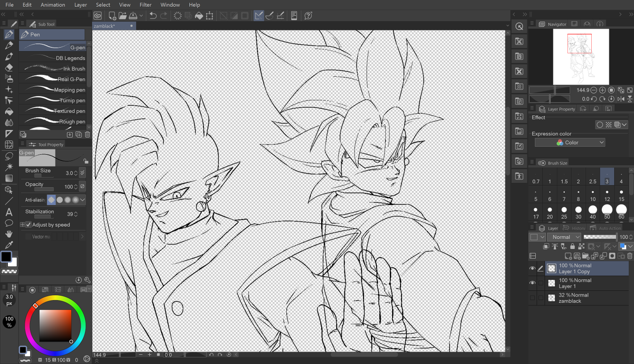The width and height of the screenshot is (634, 364).
Task: Open the palette color dropdown in Layer panel
Action: (537, 237)
